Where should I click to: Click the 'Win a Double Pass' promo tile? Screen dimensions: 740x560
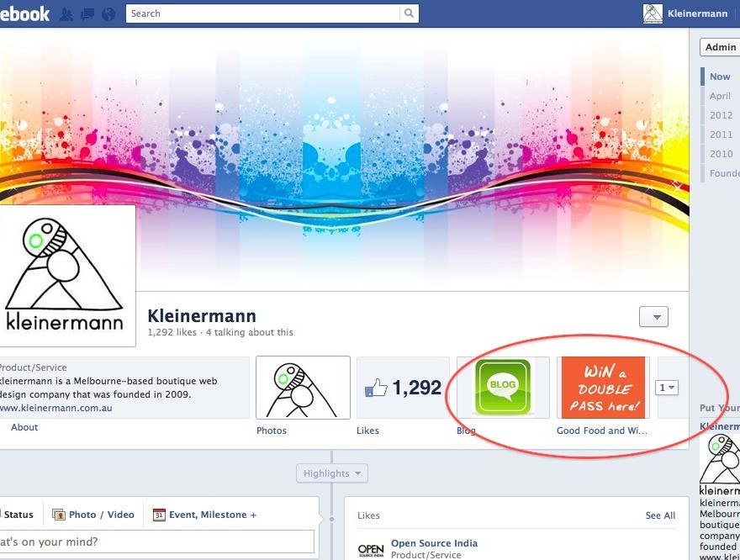(x=602, y=387)
